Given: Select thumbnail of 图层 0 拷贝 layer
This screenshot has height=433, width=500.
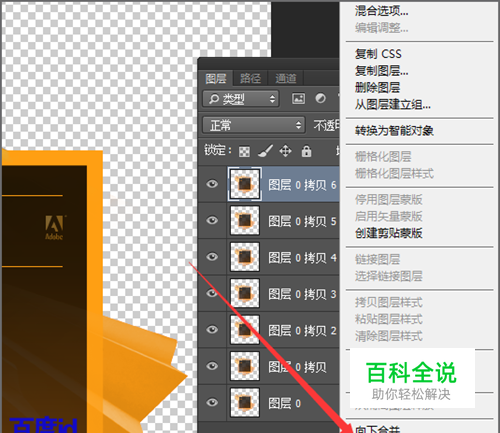Looking at the screenshot, I should (245, 366).
